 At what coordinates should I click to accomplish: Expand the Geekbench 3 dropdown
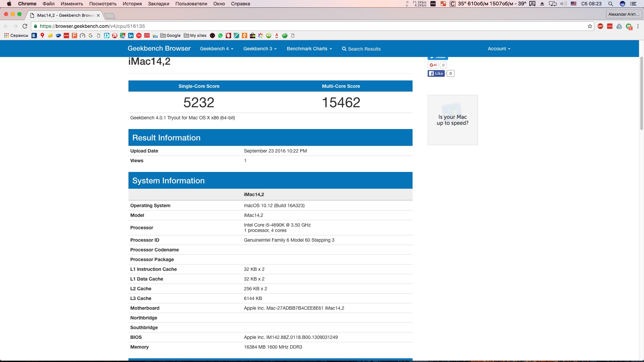(260, 49)
